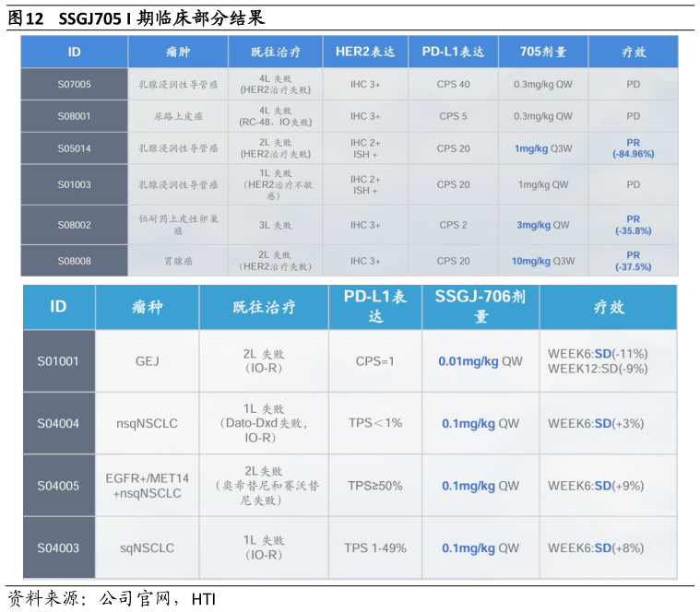This screenshot has width=700, height=612.
Task: Select the 'CPS 40' cell
Action: click(453, 84)
